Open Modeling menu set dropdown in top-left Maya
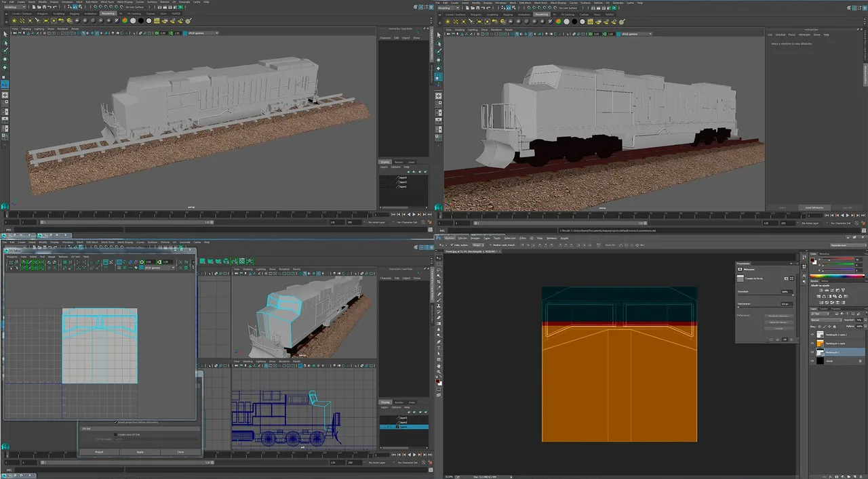Image resolution: width=868 pixels, height=479 pixels. (x=15, y=7)
